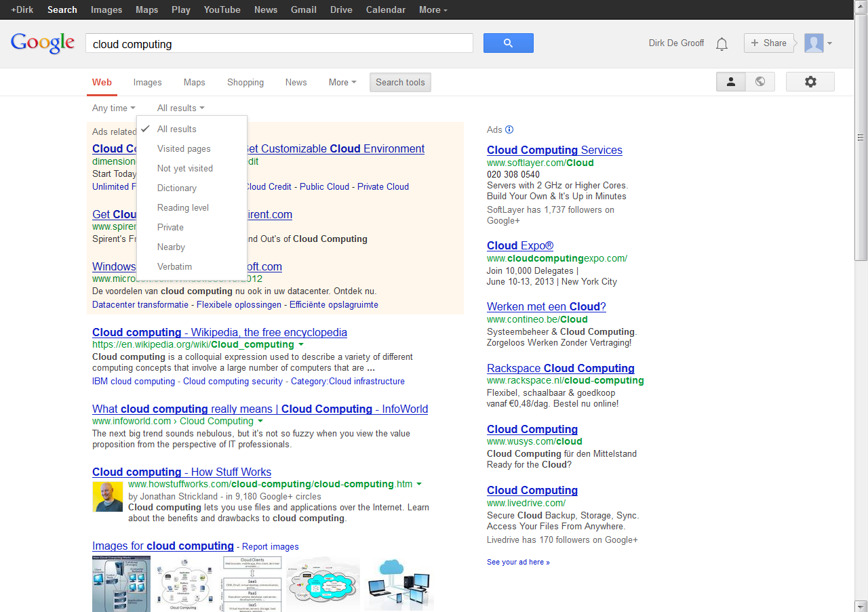Click the scrollbar up arrow
Screen dimensions: 868x612
click(x=861, y=5)
